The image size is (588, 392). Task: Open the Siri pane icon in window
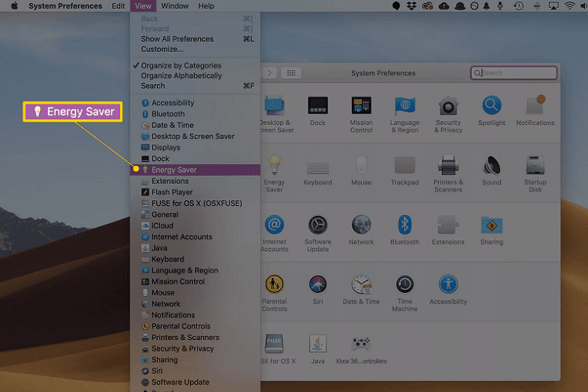pyautogui.click(x=318, y=284)
